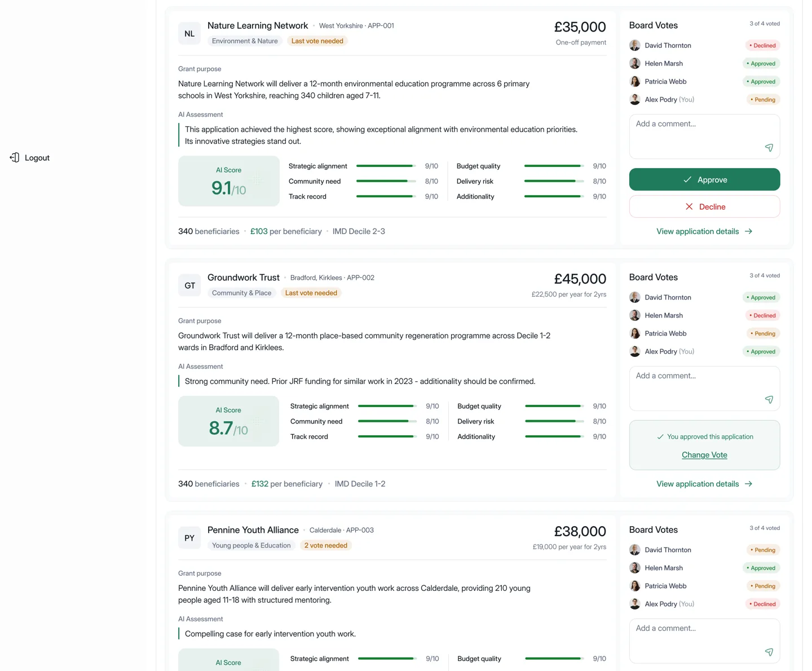The image size is (812, 671).
Task: Click the Pennine Youth Alliance title
Action: coord(253,530)
